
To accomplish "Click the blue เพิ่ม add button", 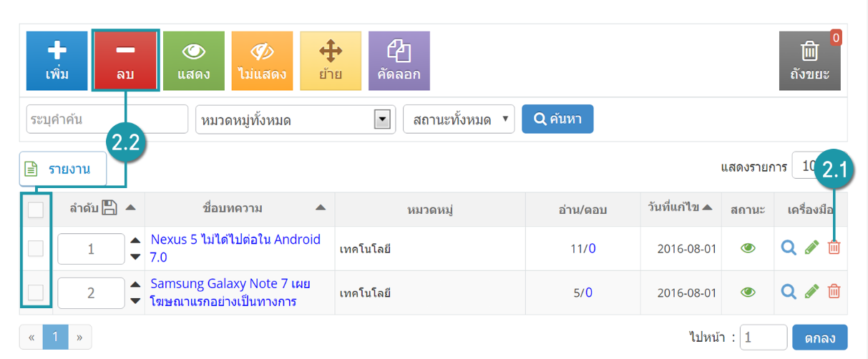I will (x=57, y=61).
